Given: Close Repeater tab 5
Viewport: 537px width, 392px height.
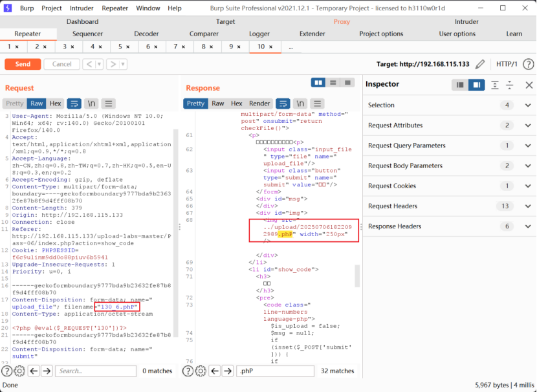Looking at the screenshot, I should click(x=127, y=47).
